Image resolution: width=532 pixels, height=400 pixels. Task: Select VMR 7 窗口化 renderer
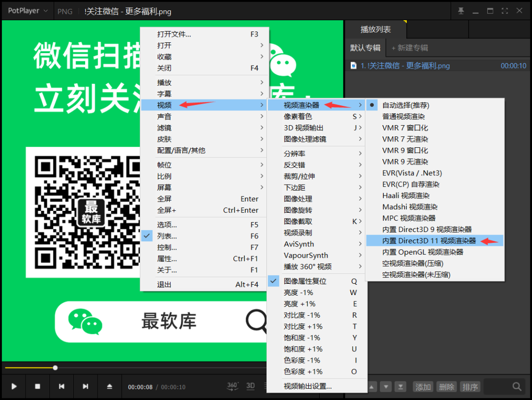pos(435,128)
